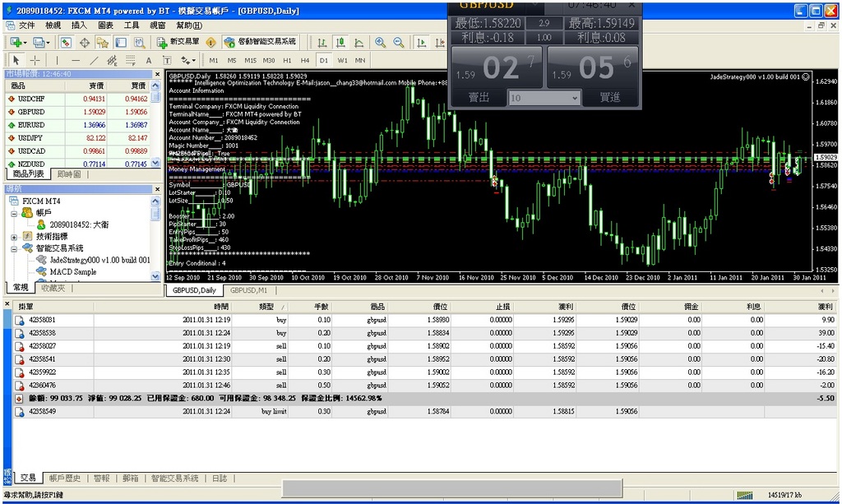Screen dimensions: 842x504
Task: Click the candlestick chart type icon
Action: (x=339, y=43)
